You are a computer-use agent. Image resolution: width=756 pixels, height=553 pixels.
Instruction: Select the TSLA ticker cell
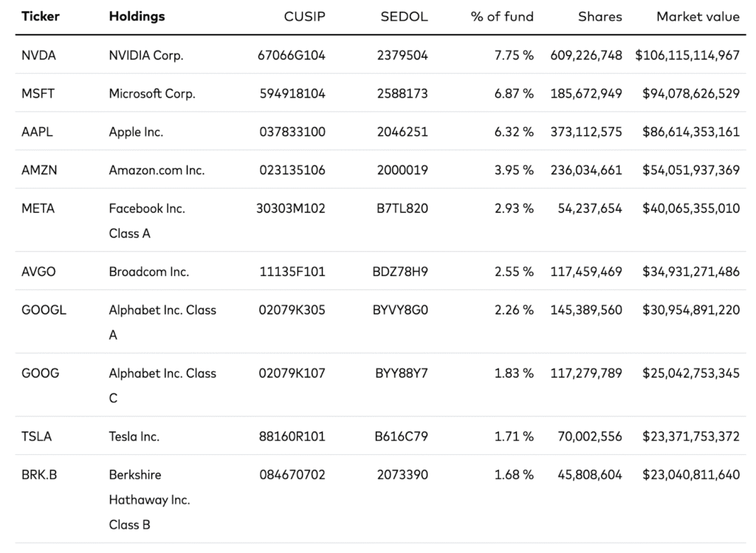click(x=37, y=436)
